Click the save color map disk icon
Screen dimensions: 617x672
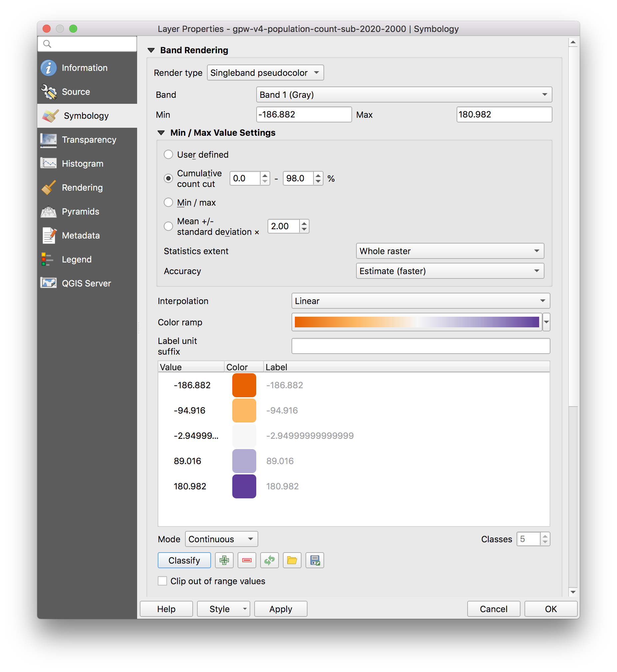coord(314,560)
